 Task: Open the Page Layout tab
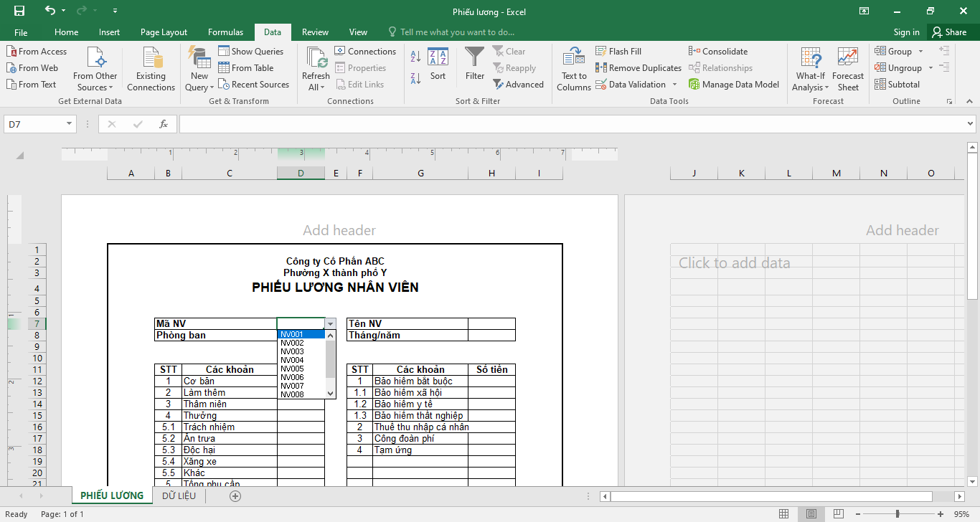coord(164,32)
